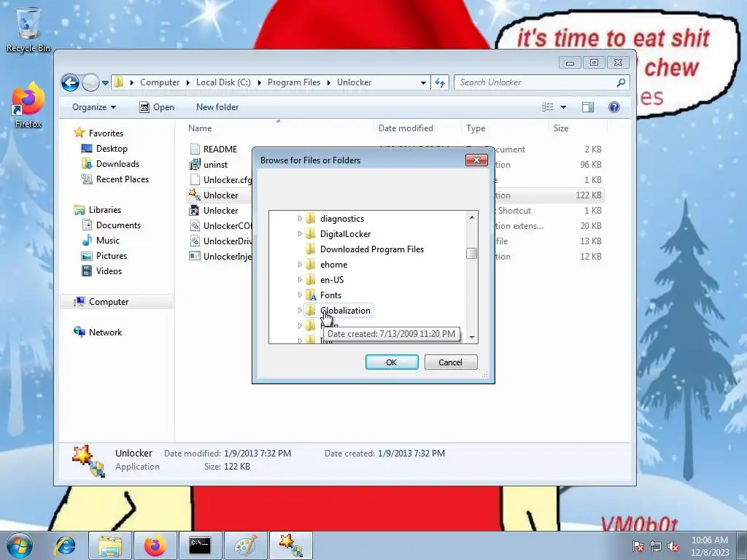Click the network tray icon
The width and height of the screenshot is (747, 560).
656,547
